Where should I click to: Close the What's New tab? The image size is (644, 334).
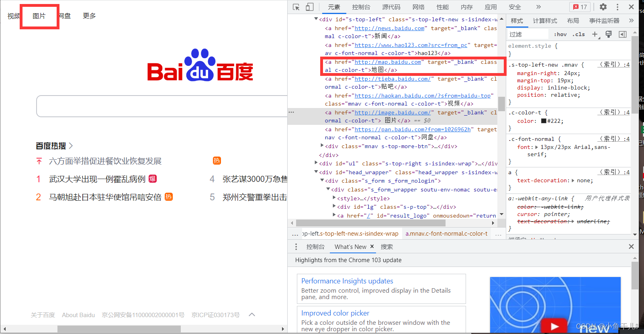click(372, 246)
